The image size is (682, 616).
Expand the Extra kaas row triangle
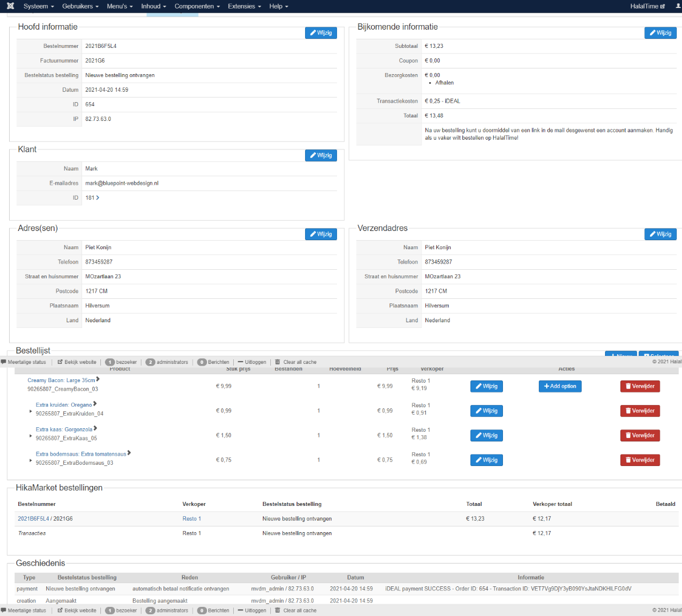(31, 436)
